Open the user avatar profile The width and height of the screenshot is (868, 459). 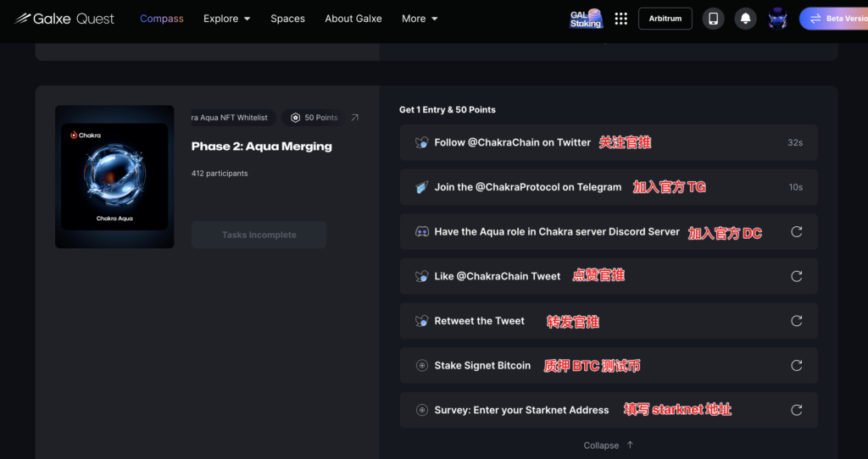tap(777, 19)
